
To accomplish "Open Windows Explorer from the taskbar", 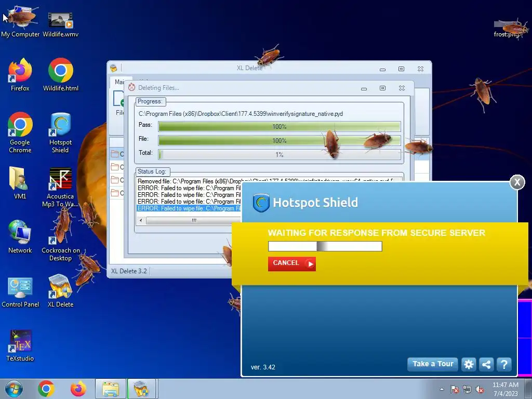I will click(111, 389).
